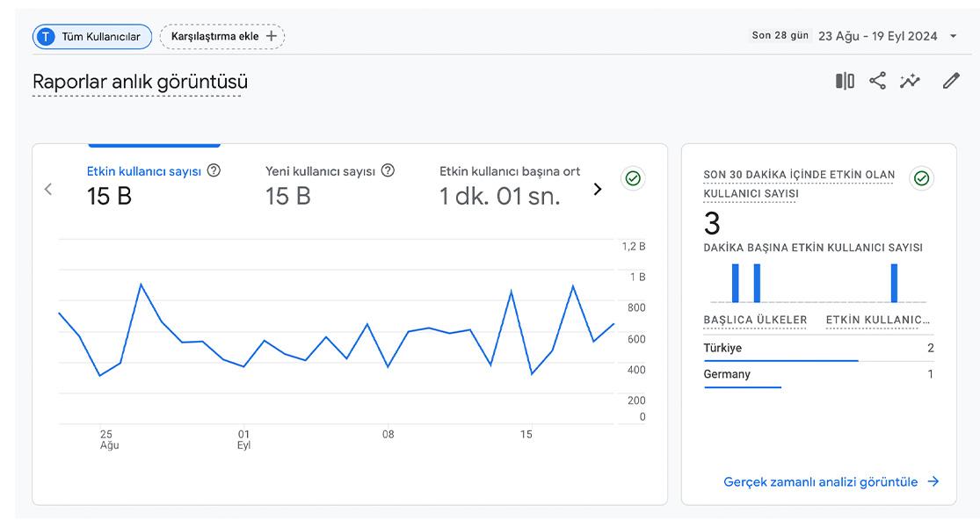Edit report with the pencil icon
The height and width of the screenshot is (527, 980).
pyautogui.click(x=951, y=81)
